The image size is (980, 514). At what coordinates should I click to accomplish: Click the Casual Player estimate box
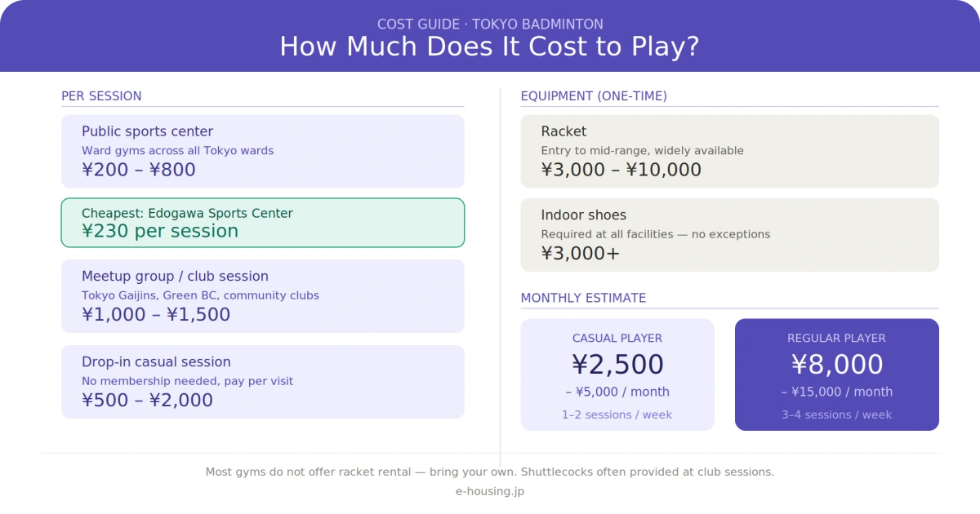(617, 374)
